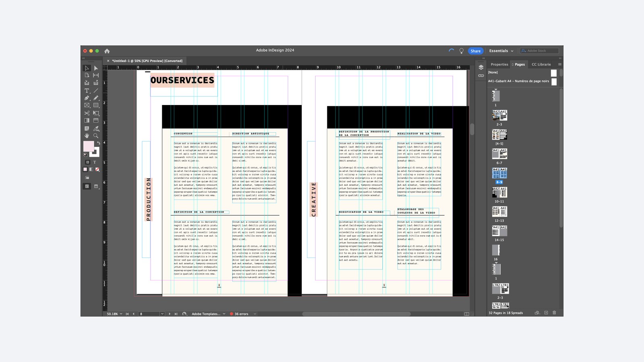This screenshot has height=362, width=644.
Task: Select the Rectangle Frame tool
Action: (x=87, y=105)
